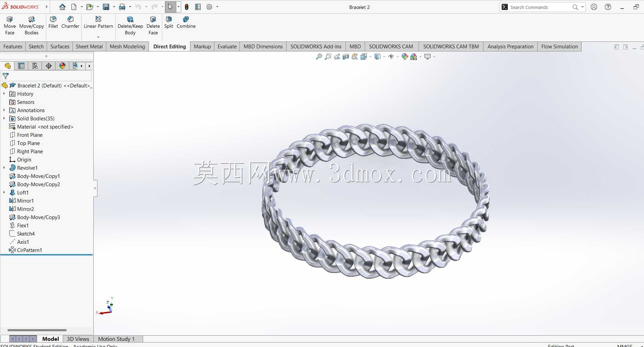The width and height of the screenshot is (644, 347).
Task: Open the Flow Simulation tab
Action: click(560, 47)
